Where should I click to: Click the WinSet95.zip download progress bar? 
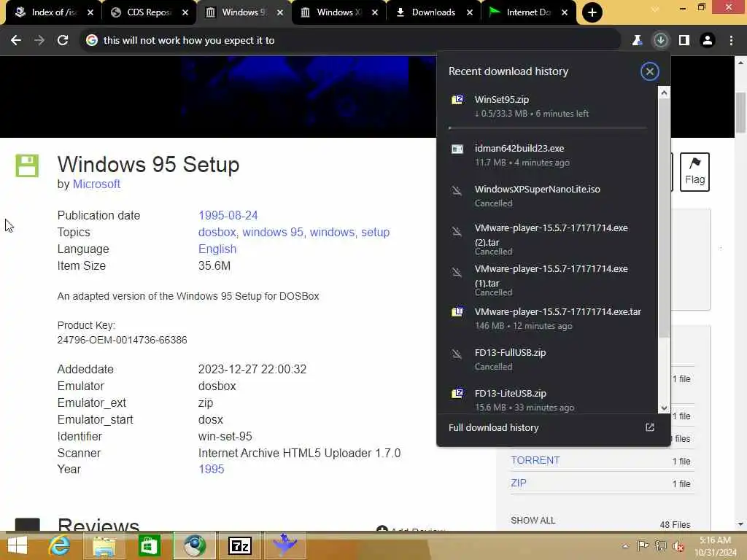pos(547,128)
